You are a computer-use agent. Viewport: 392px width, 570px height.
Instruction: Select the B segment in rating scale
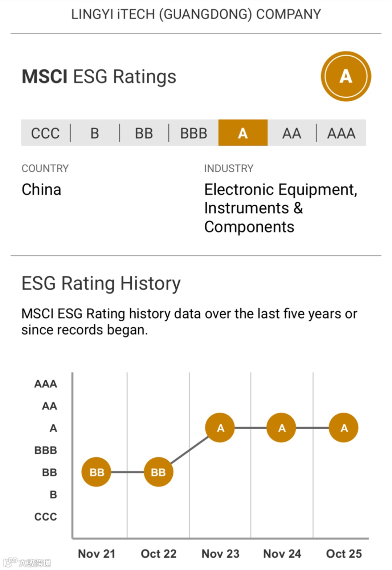click(x=95, y=133)
